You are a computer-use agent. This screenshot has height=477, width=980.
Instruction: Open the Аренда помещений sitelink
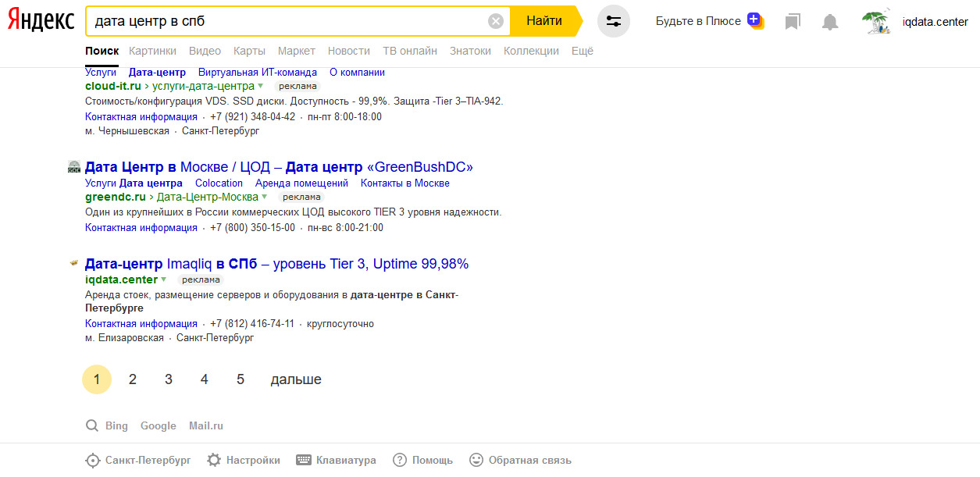[x=301, y=183]
